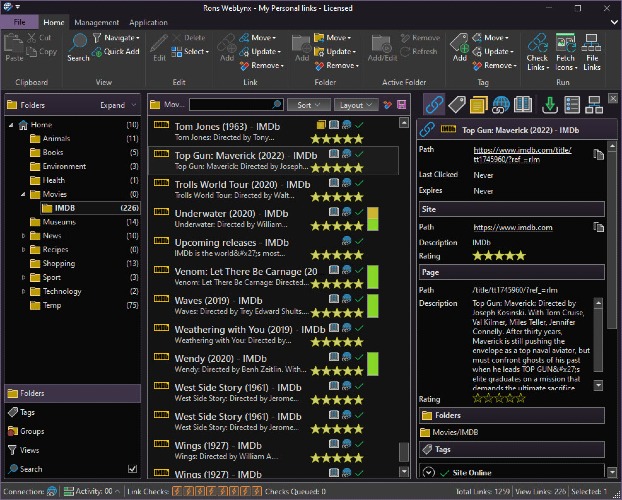This screenshot has width=622, height=500.
Task: Open the Select dropdown in Edit group
Action: click(190, 52)
